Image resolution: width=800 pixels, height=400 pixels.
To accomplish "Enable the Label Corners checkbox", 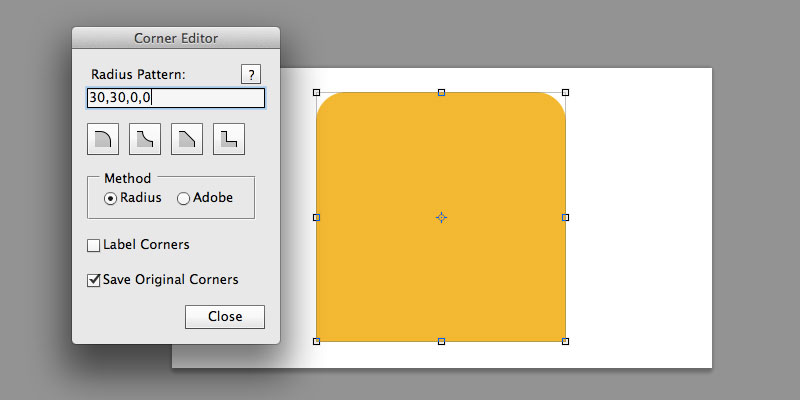I will pyautogui.click(x=93, y=246).
